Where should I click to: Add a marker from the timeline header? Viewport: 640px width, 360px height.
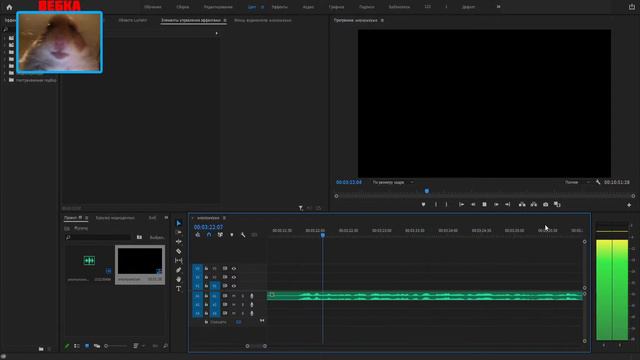coord(232,235)
